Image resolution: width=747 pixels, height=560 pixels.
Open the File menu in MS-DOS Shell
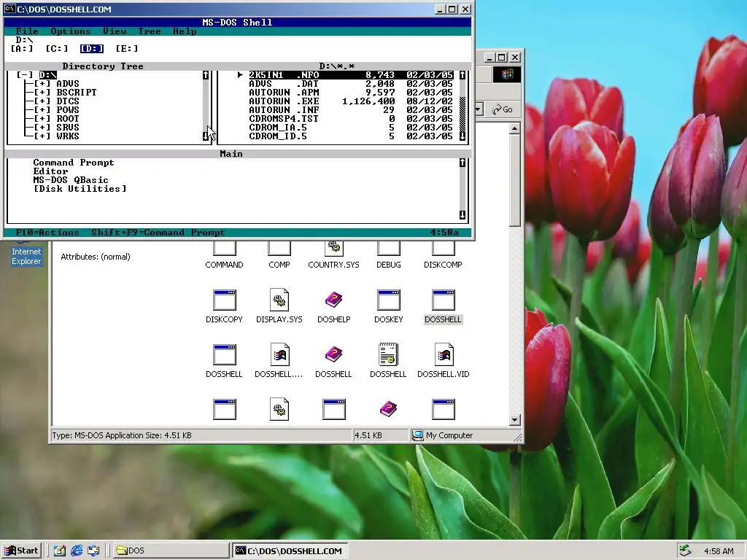27,31
